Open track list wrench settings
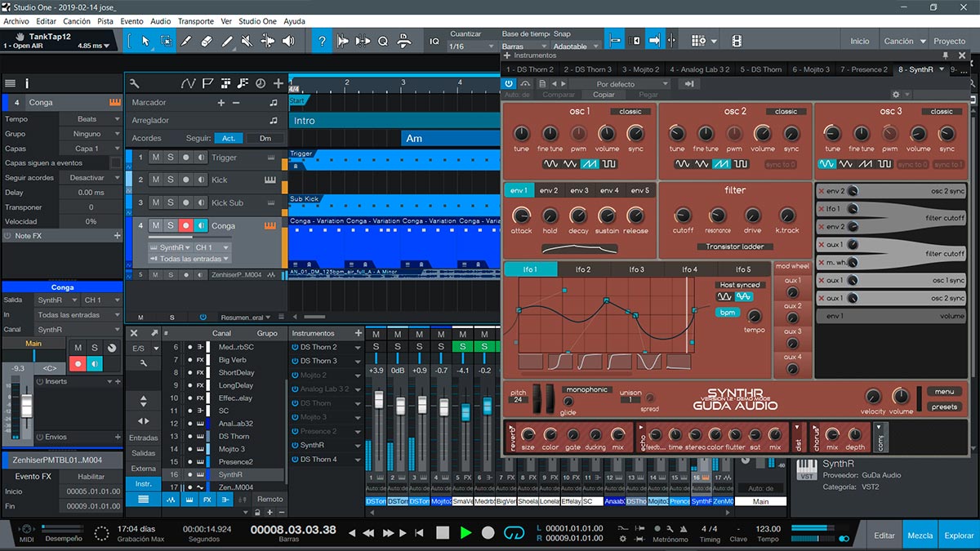The height and width of the screenshot is (551, 980). click(x=135, y=83)
